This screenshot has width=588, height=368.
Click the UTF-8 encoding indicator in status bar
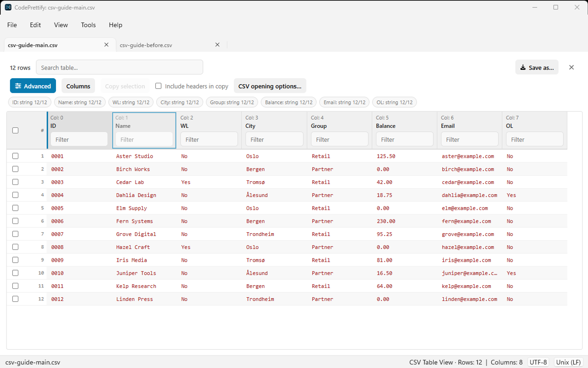click(x=538, y=362)
